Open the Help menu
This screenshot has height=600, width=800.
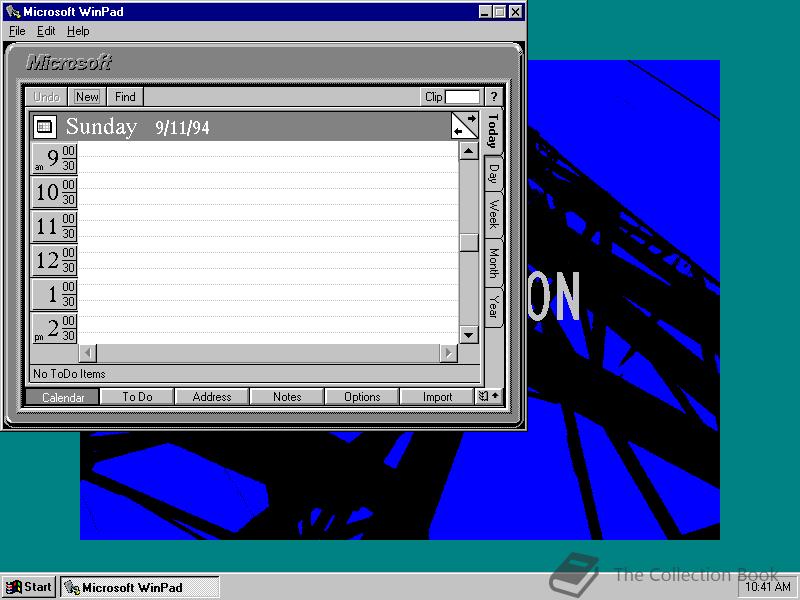(x=78, y=31)
